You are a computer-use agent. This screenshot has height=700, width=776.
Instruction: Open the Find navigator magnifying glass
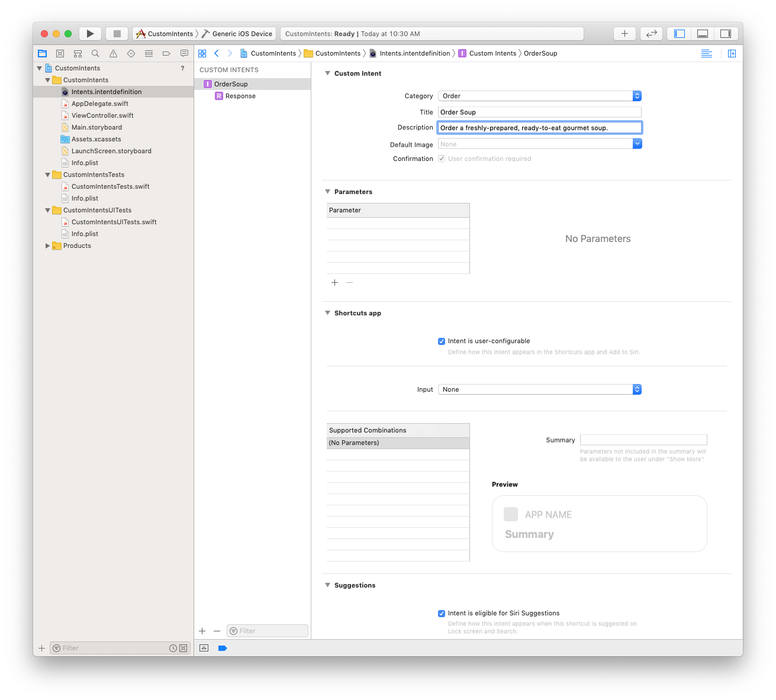point(95,53)
